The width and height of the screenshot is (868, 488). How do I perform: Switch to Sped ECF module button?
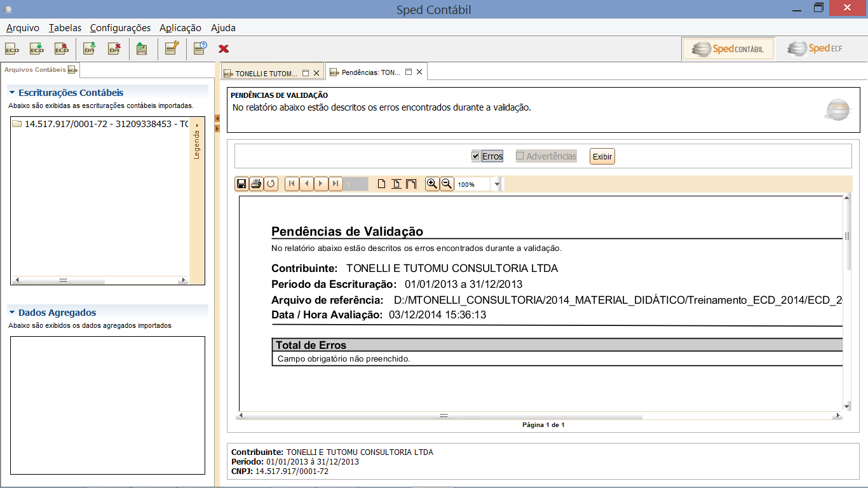[x=815, y=49]
